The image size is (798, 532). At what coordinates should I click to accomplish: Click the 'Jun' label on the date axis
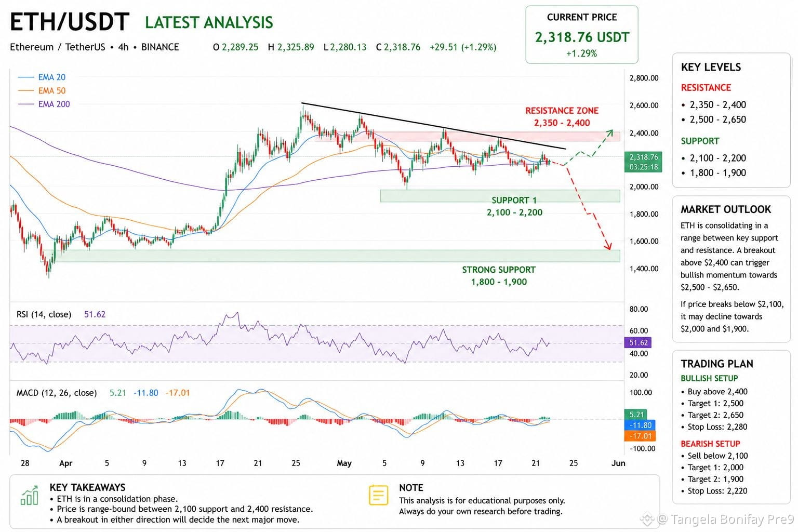click(618, 463)
